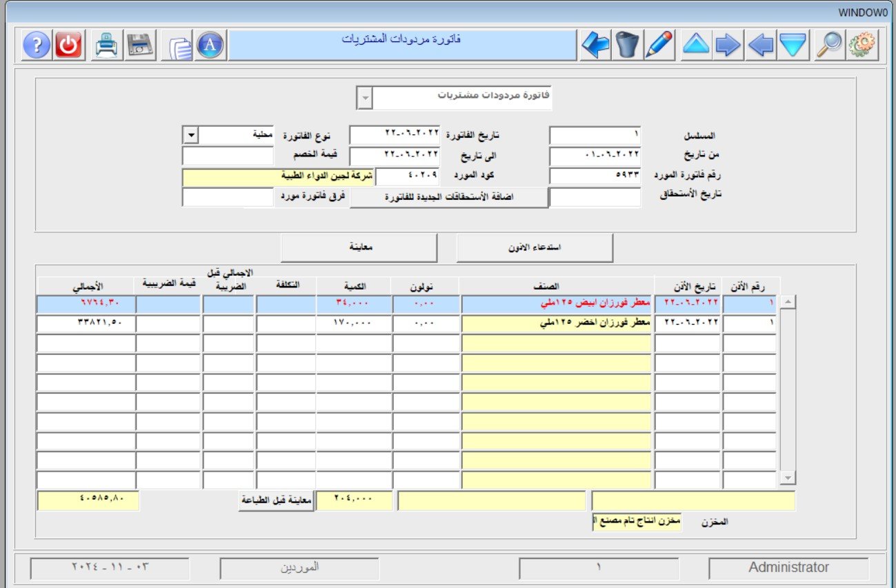Click the blue up triangle navigation icon
This screenshot has height=588, width=896.
tap(696, 45)
